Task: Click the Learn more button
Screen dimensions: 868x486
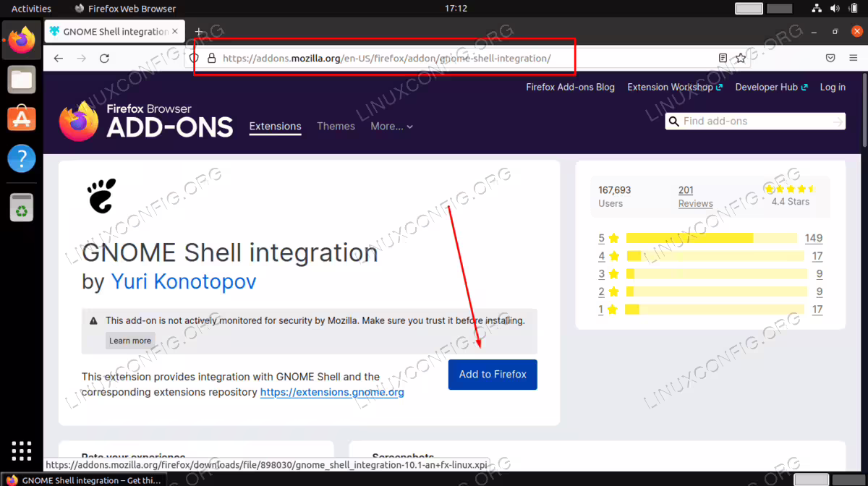Action: [130, 341]
